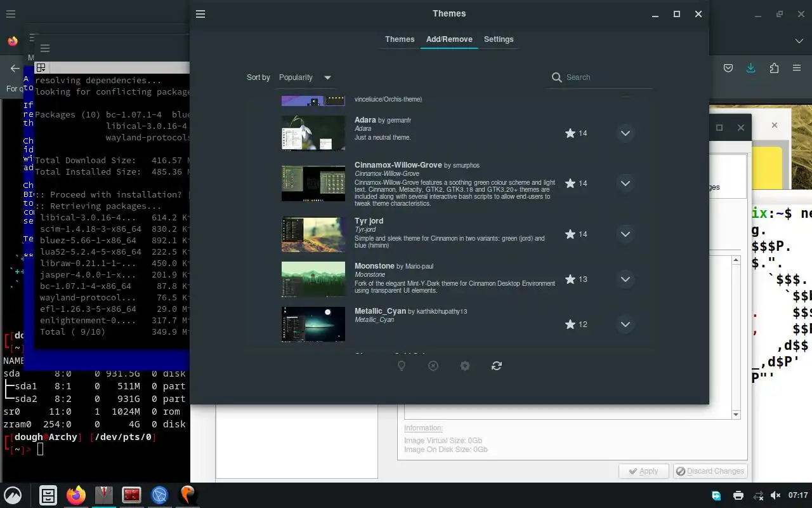Click the refresh icon below theme list
This screenshot has width=812, height=508.
[x=497, y=366]
